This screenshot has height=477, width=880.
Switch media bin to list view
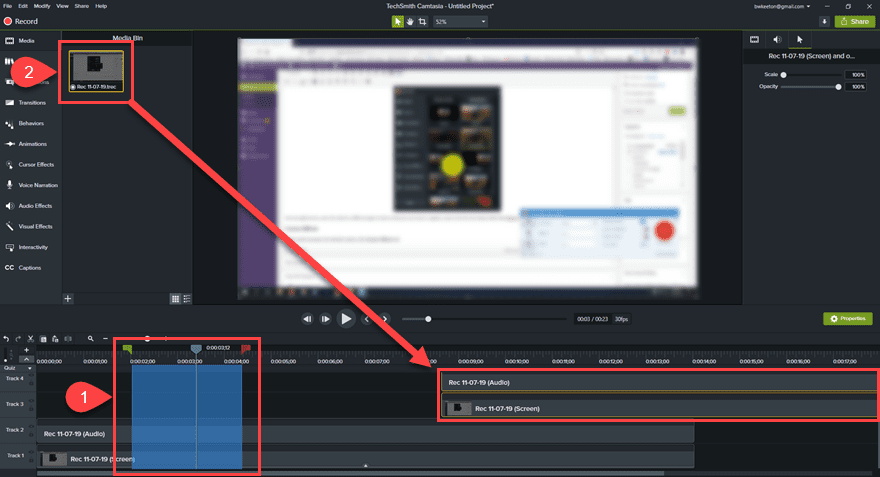pos(186,298)
